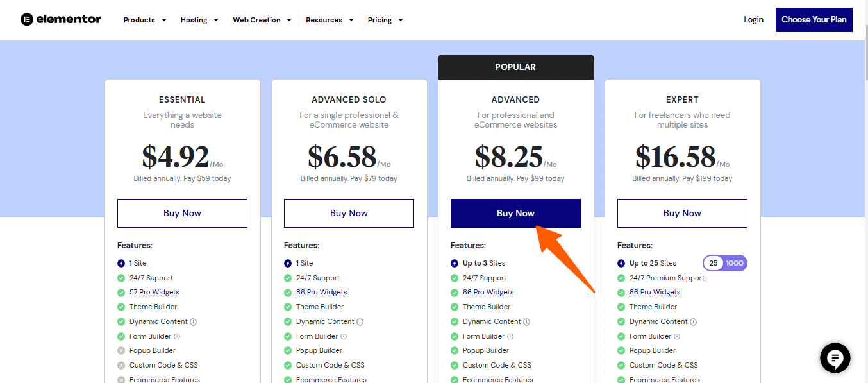Select 25 sites in the Expert toggle
Screen dimensions: 868x383
tap(714, 263)
